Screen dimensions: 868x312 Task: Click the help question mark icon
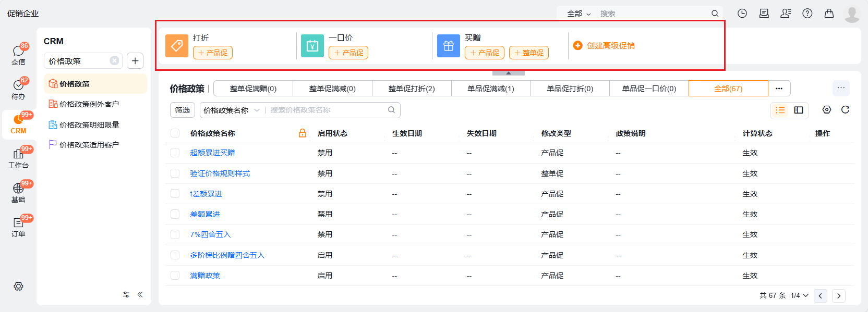[x=807, y=14]
